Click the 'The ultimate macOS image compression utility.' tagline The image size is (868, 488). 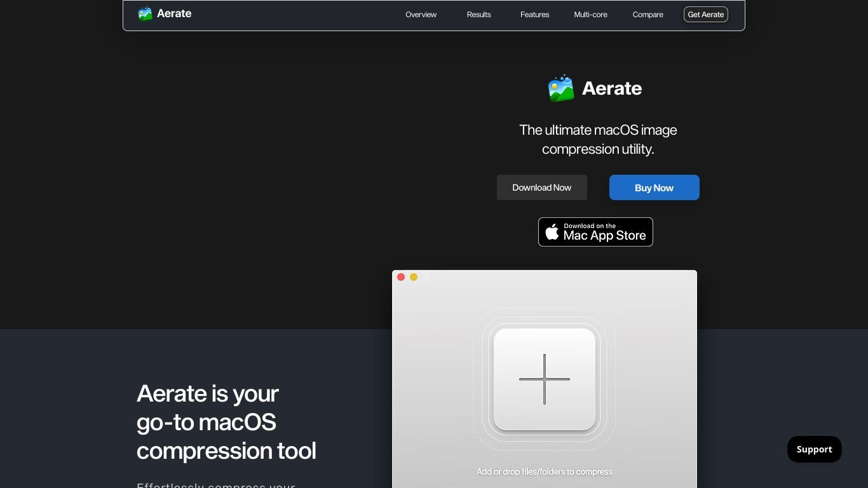598,139
